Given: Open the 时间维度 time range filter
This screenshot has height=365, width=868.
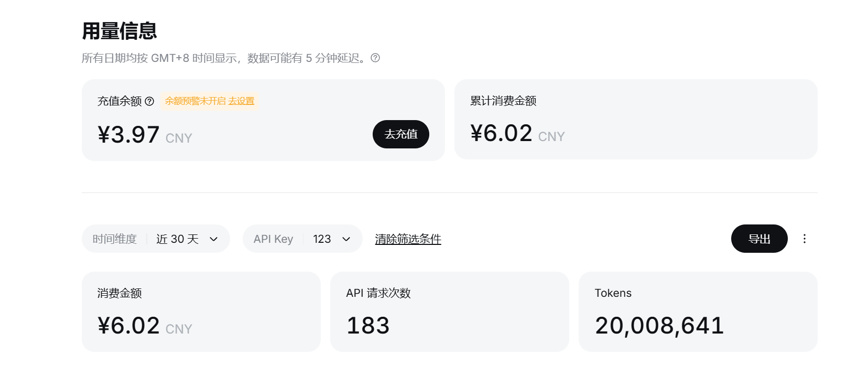Looking at the screenshot, I should coord(156,239).
